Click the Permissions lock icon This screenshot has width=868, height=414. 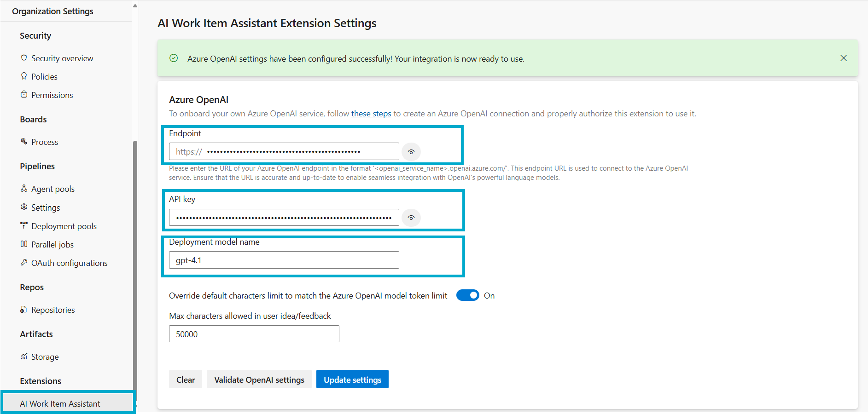[x=24, y=95]
